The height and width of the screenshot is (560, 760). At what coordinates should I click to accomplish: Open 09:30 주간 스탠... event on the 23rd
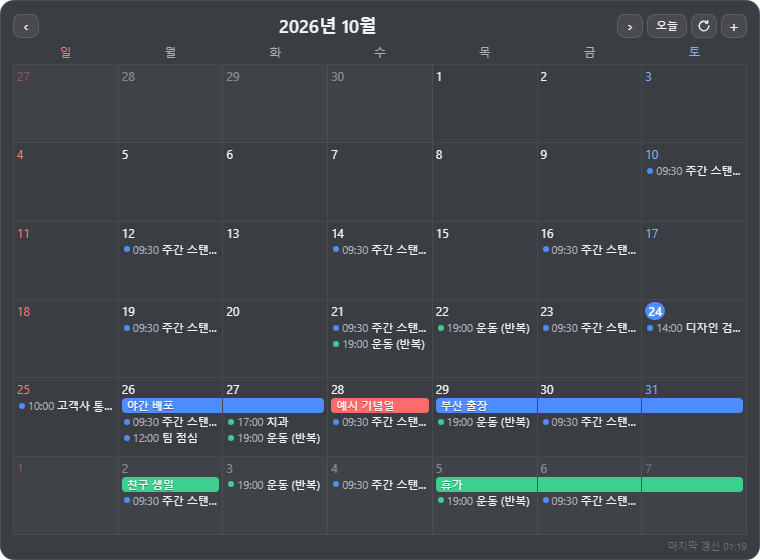click(x=589, y=328)
